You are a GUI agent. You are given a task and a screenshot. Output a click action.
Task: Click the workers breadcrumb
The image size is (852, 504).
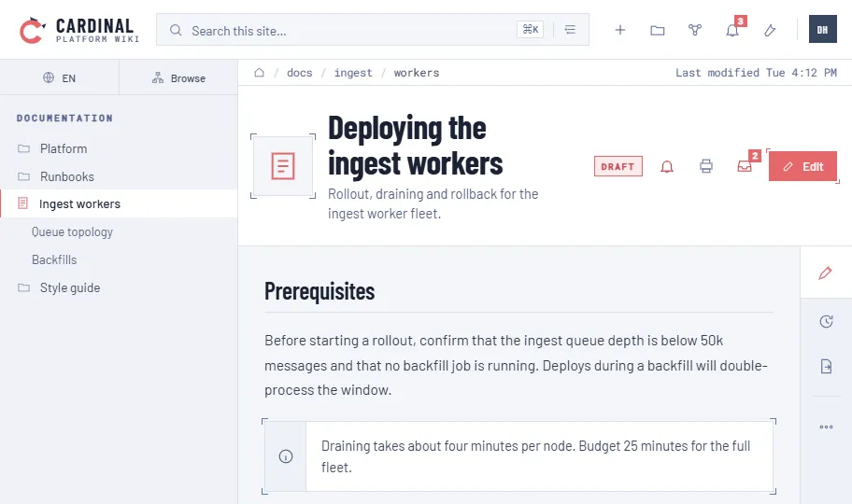(417, 72)
